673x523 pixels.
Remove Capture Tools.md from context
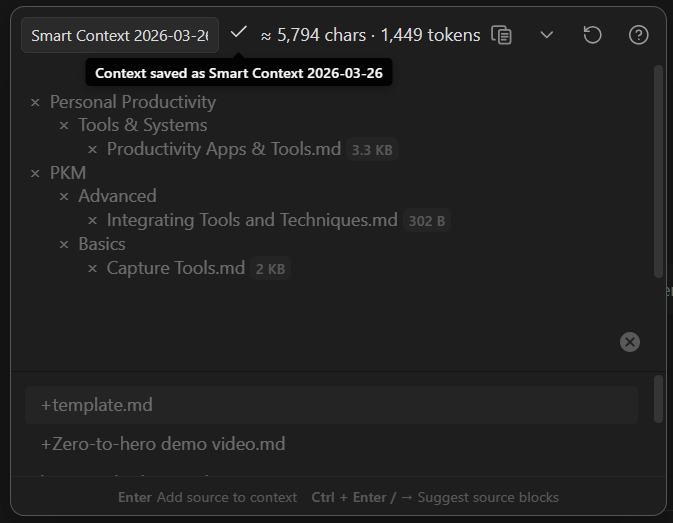pos(92,269)
